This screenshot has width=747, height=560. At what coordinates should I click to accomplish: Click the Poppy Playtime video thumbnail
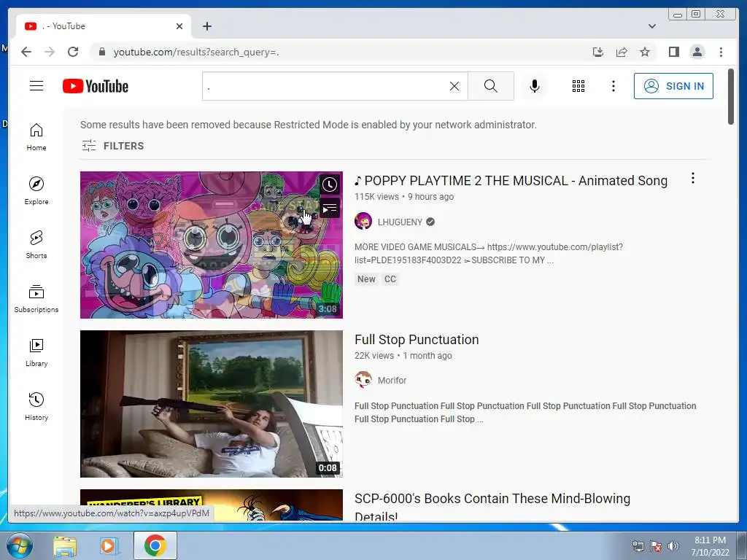pyautogui.click(x=212, y=245)
